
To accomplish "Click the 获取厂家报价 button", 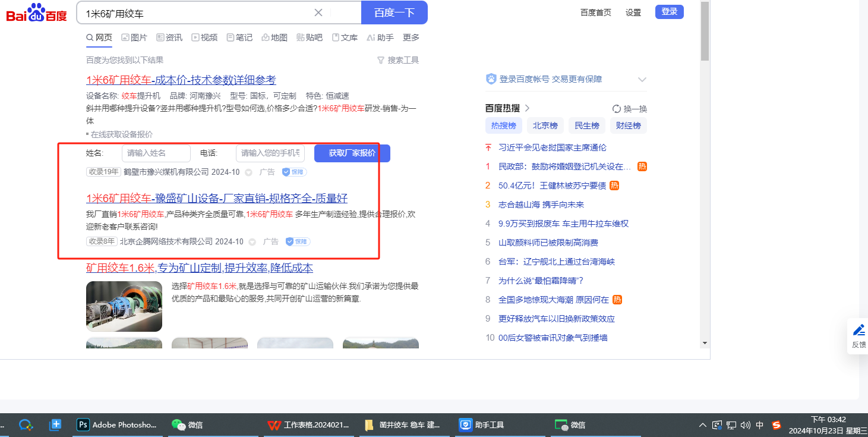I will click(352, 153).
